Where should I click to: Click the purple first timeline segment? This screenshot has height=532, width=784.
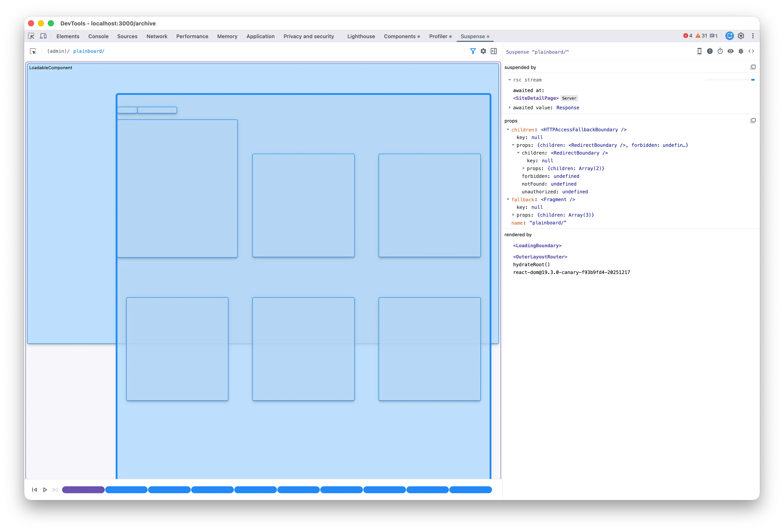[x=83, y=490]
